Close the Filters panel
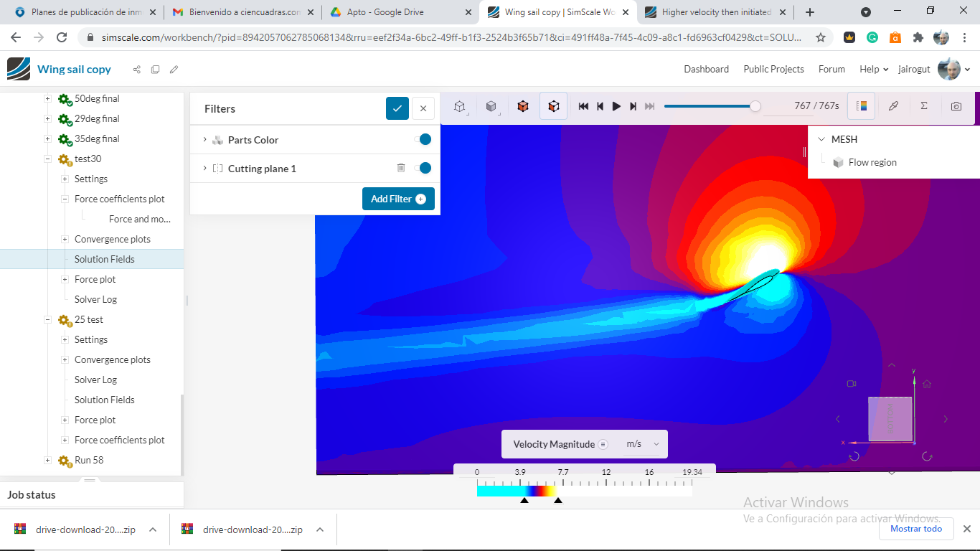 click(423, 108)
